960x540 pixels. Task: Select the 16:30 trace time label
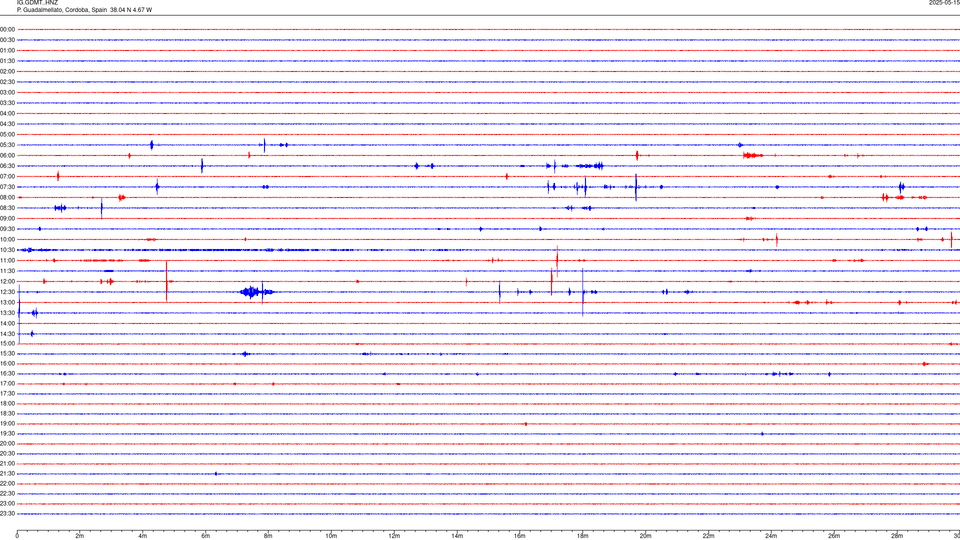[x=7, y=373]
